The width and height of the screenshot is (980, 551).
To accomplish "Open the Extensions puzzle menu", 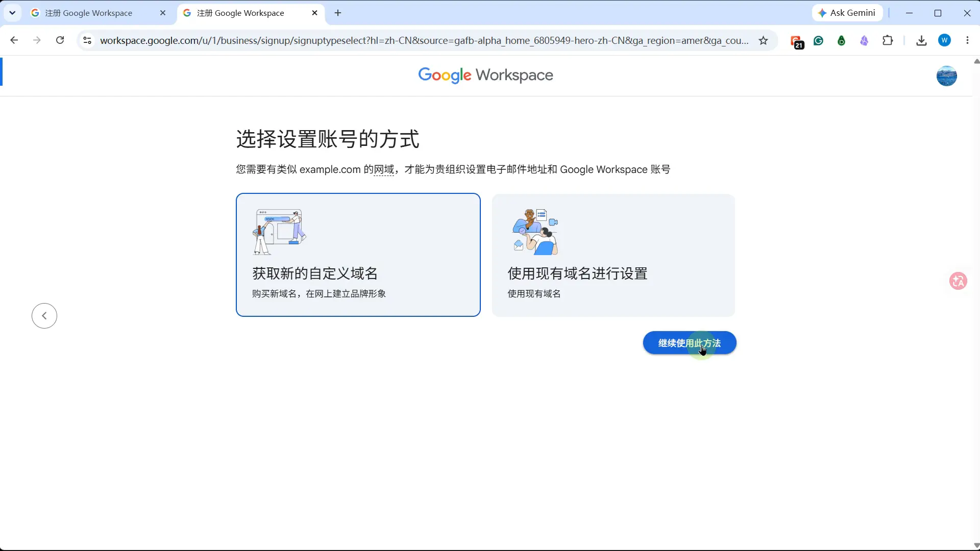I will pos(888,40).
